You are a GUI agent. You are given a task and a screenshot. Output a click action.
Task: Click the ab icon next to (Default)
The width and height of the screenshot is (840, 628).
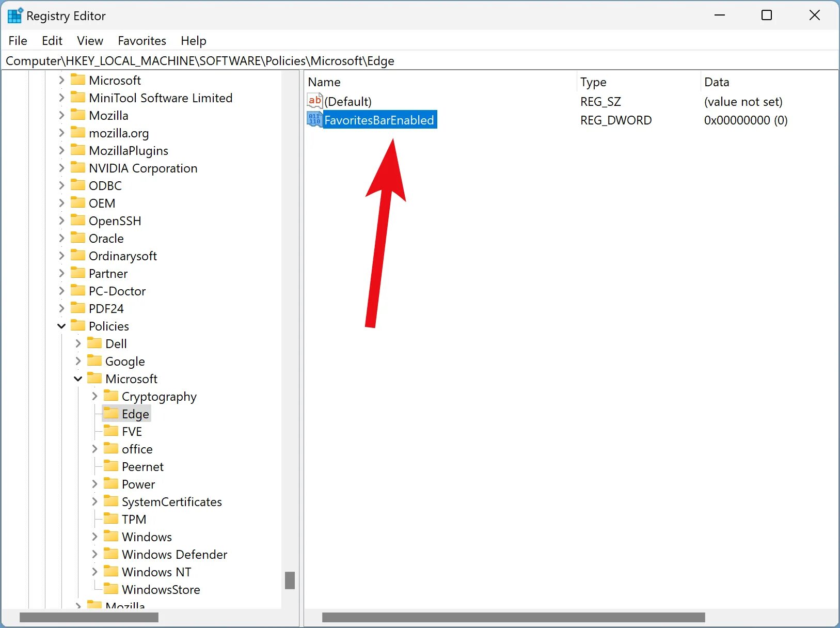[314, 101]
